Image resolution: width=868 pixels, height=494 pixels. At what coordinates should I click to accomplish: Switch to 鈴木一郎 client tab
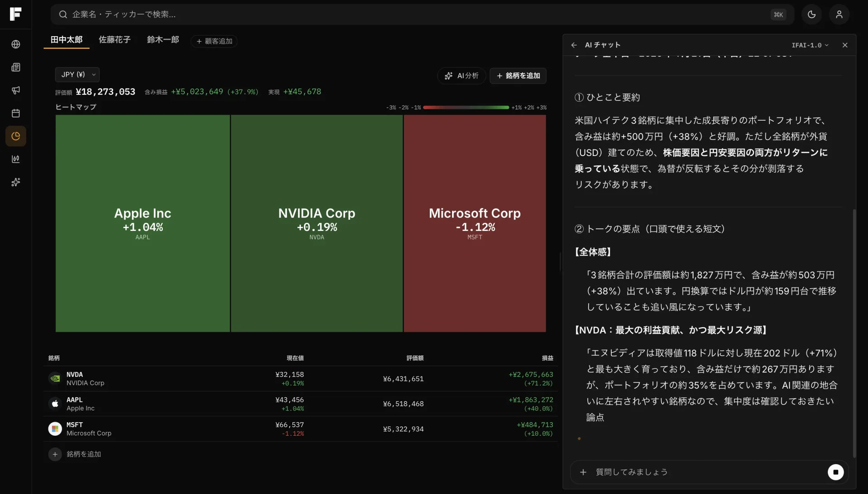pos(163,40)
